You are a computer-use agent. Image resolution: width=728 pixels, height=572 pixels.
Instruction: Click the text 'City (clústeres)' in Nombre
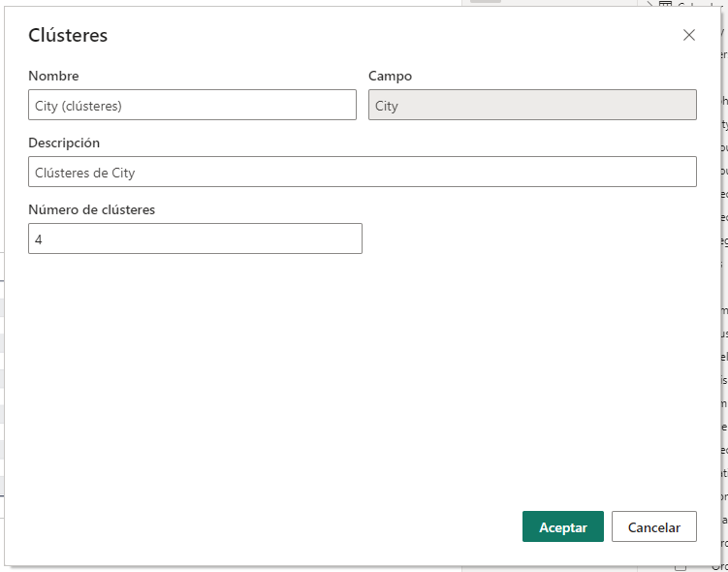79,106
